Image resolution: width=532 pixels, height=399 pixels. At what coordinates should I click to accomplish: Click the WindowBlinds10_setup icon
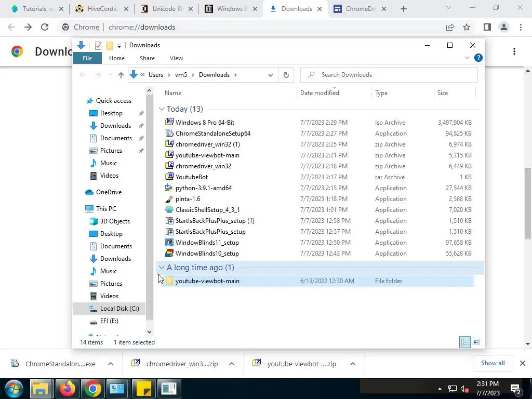(169, 253)
